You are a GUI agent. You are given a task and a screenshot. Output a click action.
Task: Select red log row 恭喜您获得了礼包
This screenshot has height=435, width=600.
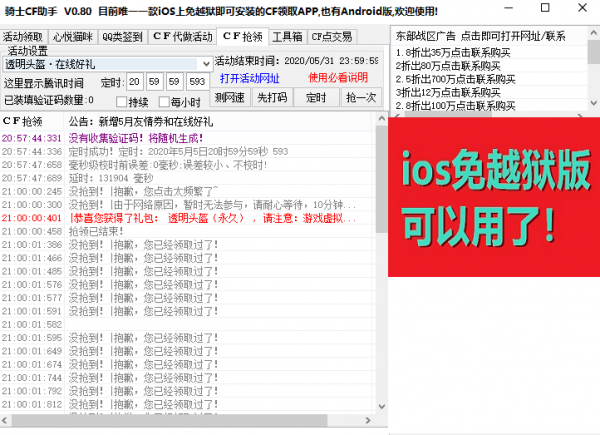(188, 218)
